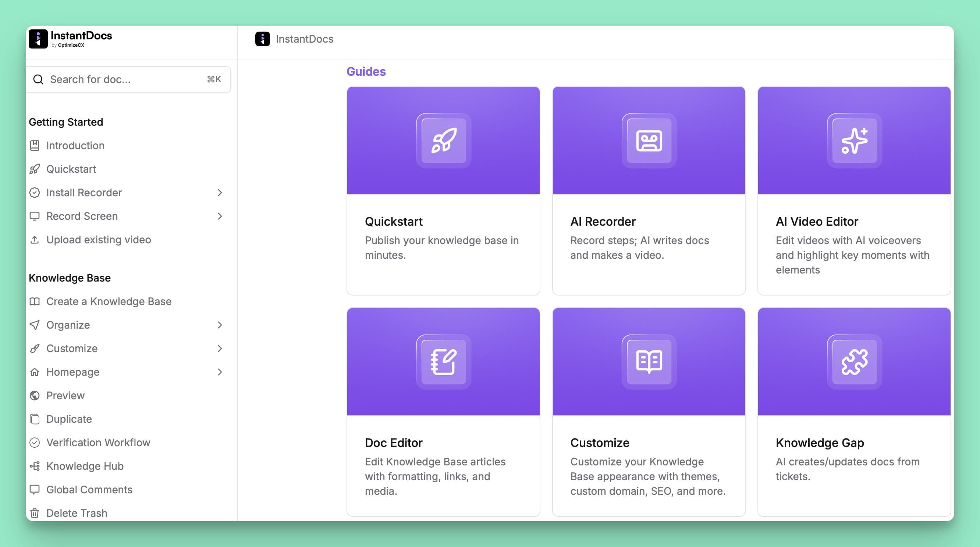This screenshot has height=547, width=980.
Task: Click the search for doc input field
Action: click(114, 79)
